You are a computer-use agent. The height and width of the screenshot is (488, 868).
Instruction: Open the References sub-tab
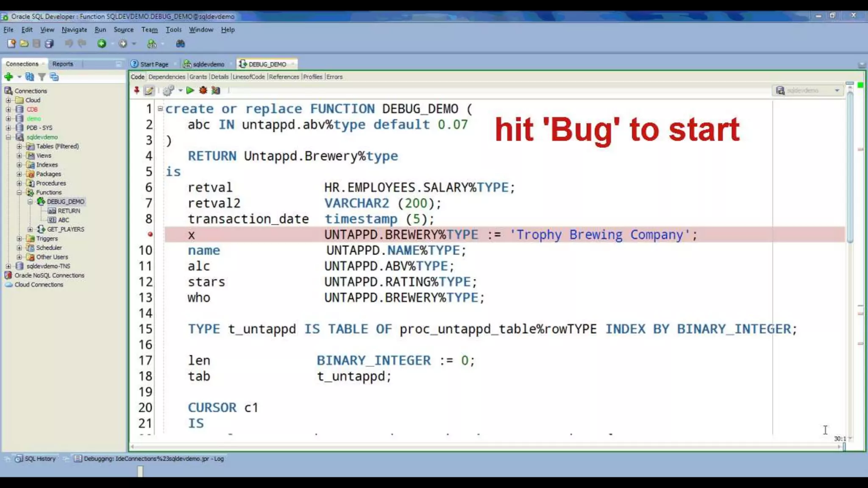tap(284, 77)
